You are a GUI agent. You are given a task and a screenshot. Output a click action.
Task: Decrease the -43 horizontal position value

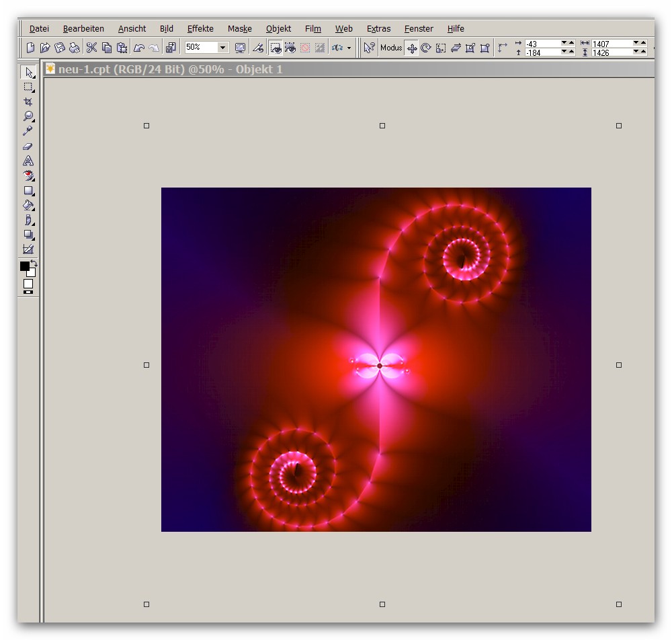[564, 43]
